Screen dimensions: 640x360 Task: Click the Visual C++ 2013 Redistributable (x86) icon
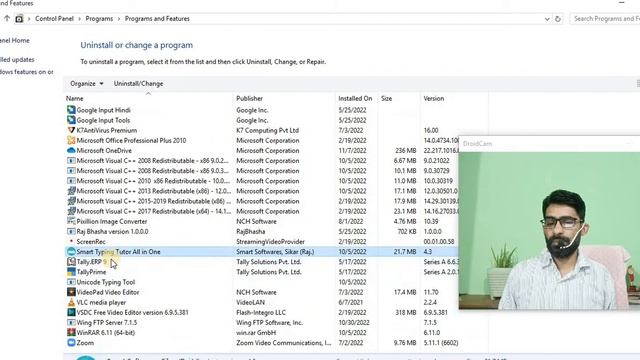(71, 191)
